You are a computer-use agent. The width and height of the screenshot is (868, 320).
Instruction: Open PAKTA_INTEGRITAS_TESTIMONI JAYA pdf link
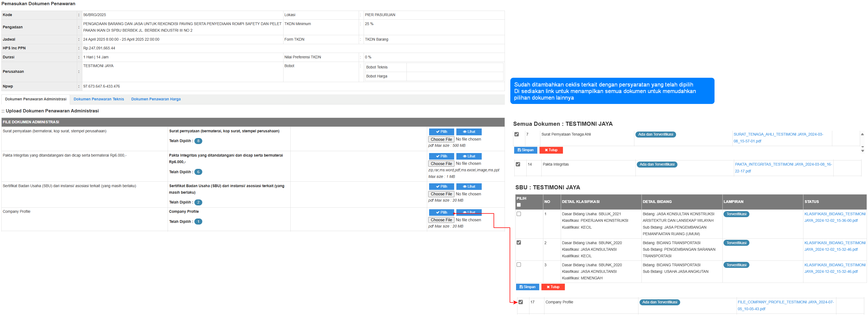783,165
